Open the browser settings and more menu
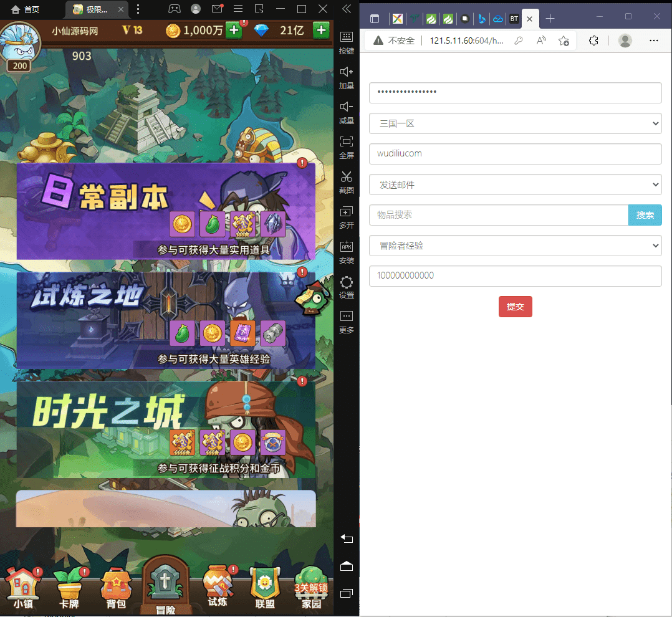Image resolution: width=672 pixels, height=617 pixels. tap(653, 41)
